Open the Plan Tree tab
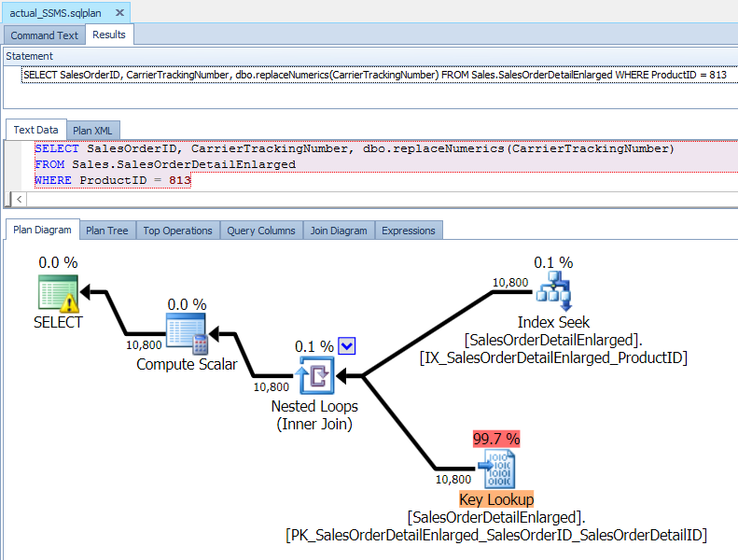738x560 pixels. coord(107,231)
